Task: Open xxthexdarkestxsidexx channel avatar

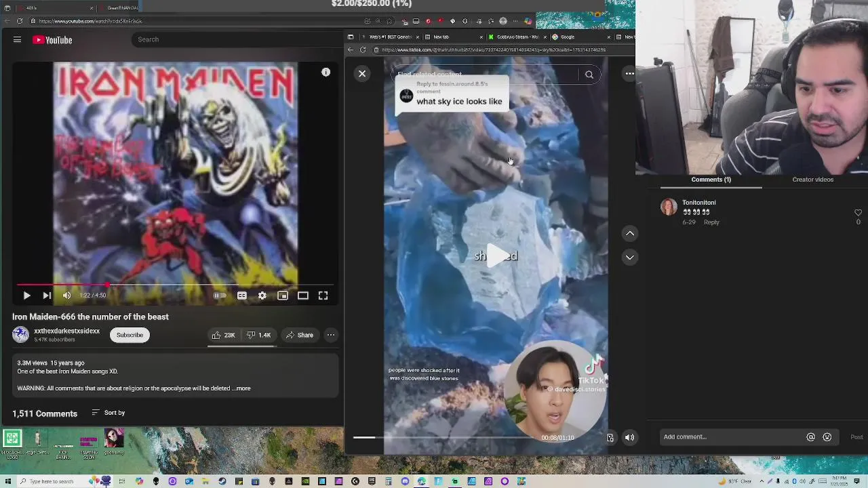Action: (20, 335)
